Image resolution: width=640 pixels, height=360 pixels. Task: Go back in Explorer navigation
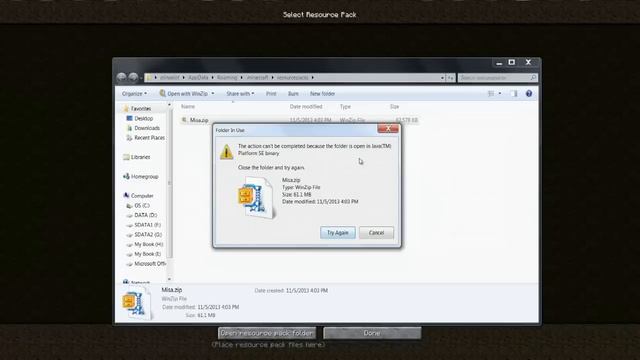tap(121, 77)
